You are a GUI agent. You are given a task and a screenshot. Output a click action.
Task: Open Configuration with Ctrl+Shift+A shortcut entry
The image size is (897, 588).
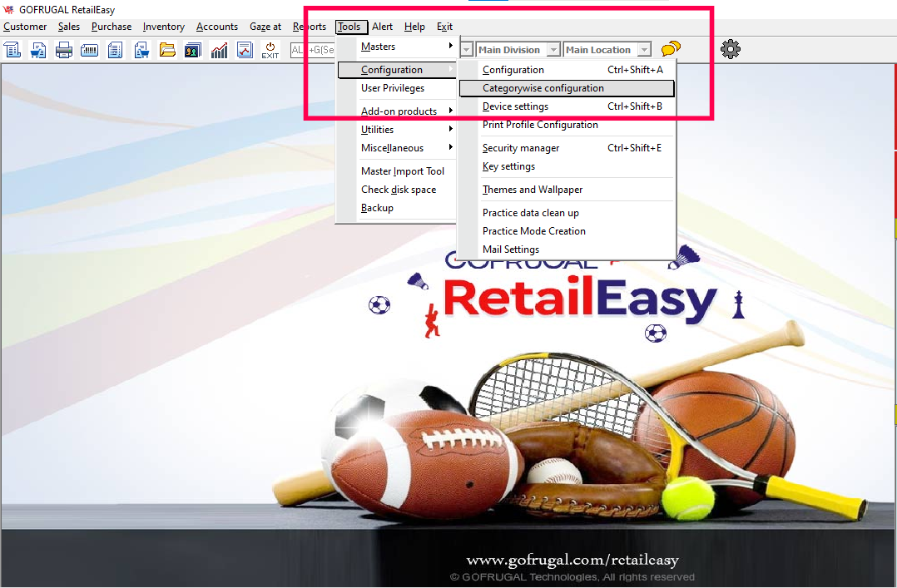567,70
